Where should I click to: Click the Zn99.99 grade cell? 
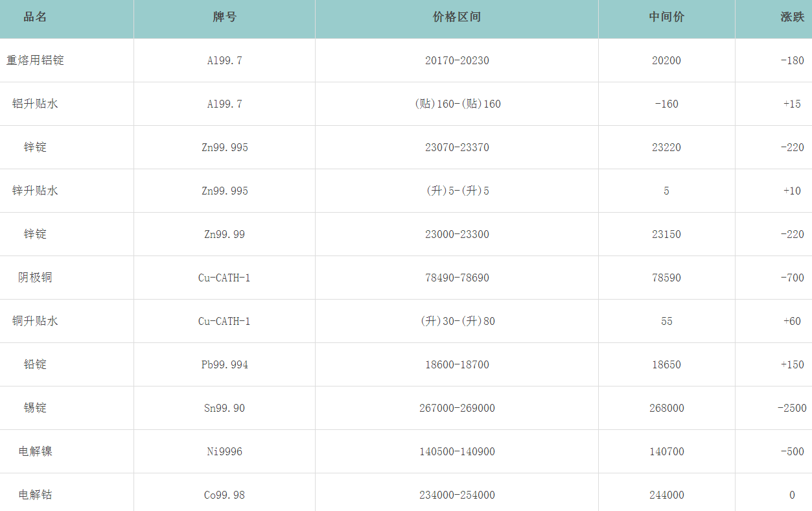[224, 234]
